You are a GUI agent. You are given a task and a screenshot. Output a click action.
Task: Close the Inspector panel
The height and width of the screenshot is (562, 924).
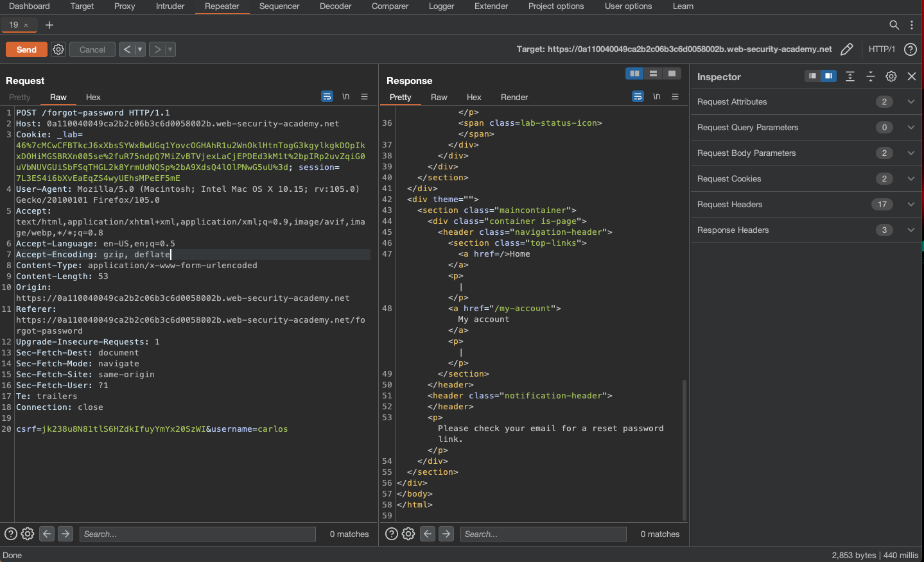pyautogui.click(x=911, y=76)
